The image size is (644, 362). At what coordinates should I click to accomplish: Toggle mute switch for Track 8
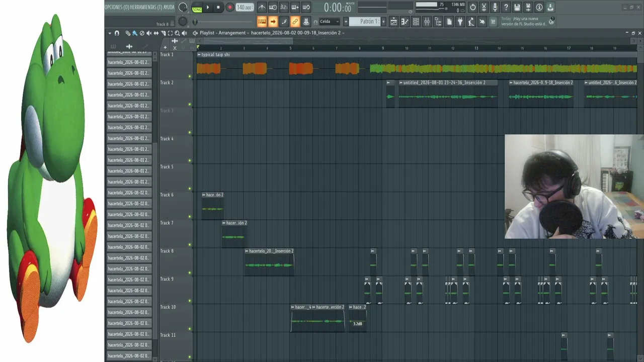click(190, 273)
